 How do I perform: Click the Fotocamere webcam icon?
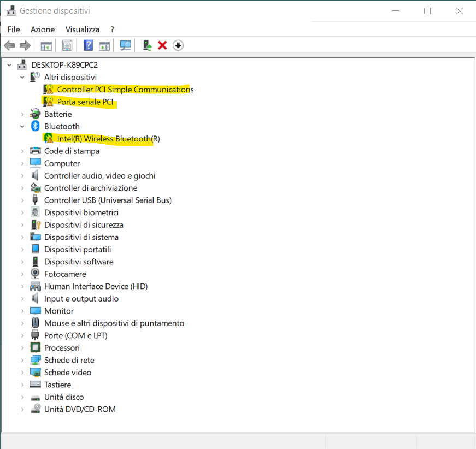[x=35, y=274]
